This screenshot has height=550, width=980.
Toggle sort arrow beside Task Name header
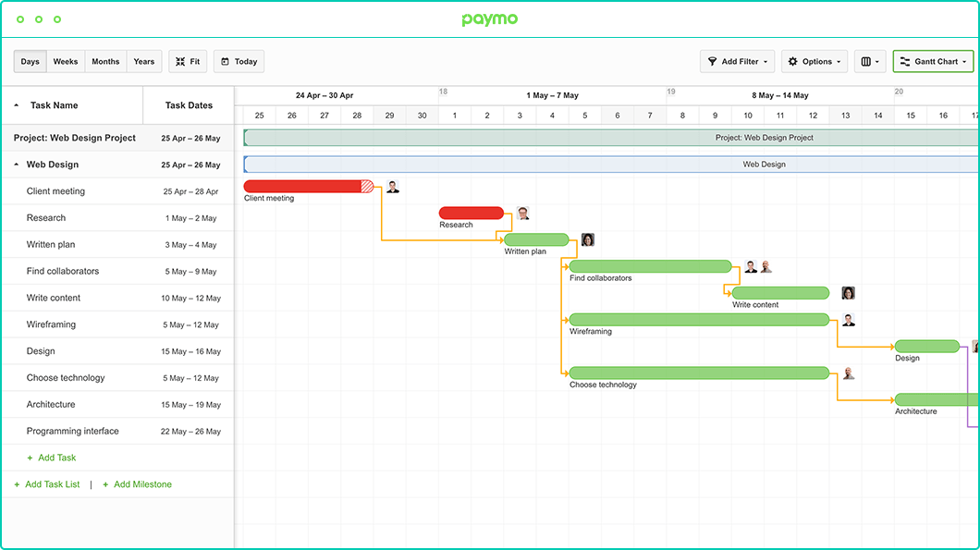pyautogui.click(x=17, y=105)
